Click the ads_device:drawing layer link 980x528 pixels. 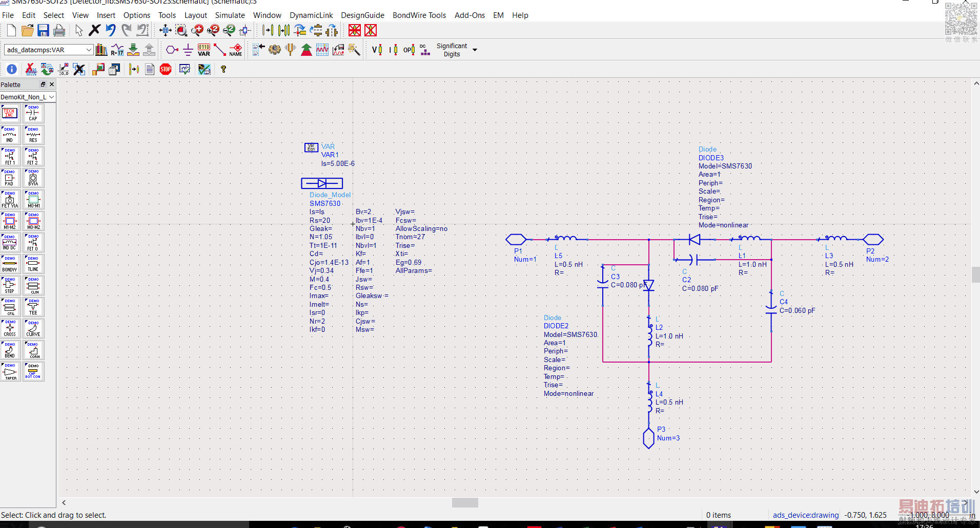click(x=806, y=515)
